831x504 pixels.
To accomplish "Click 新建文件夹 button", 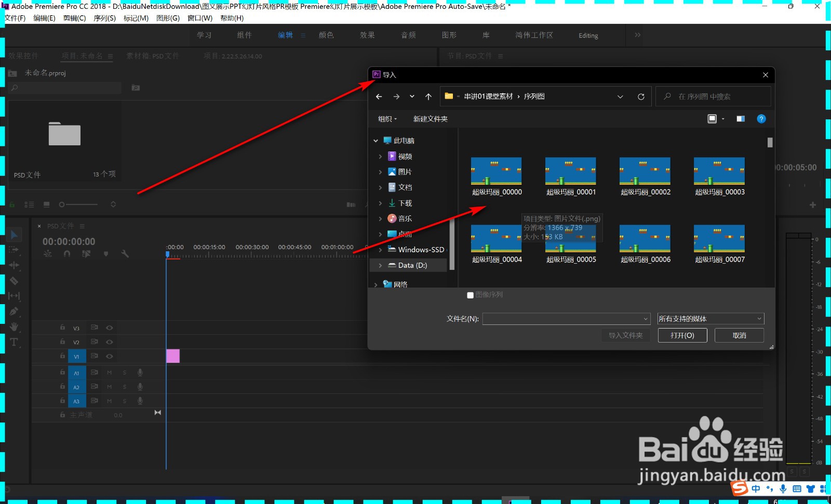I will coord(430,119).
